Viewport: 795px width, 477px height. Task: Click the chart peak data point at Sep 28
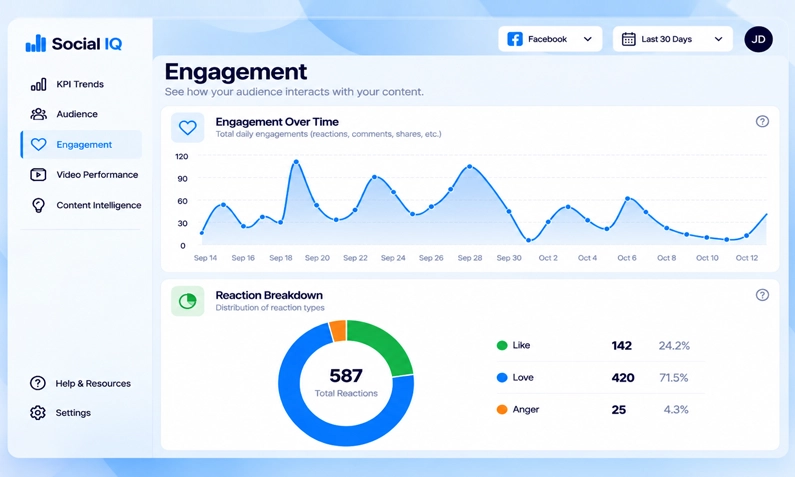pos(469,166)
